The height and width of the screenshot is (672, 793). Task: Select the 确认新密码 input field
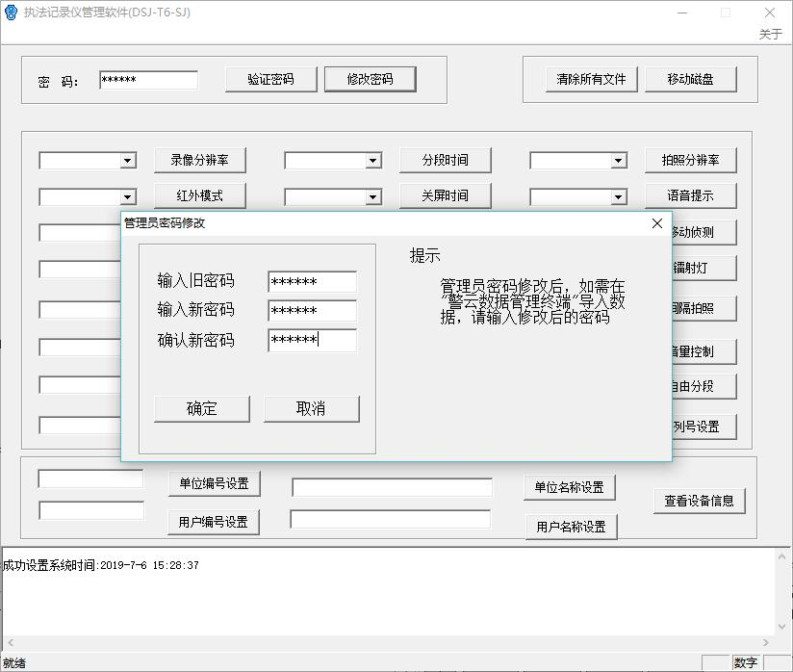pos(312,340)
